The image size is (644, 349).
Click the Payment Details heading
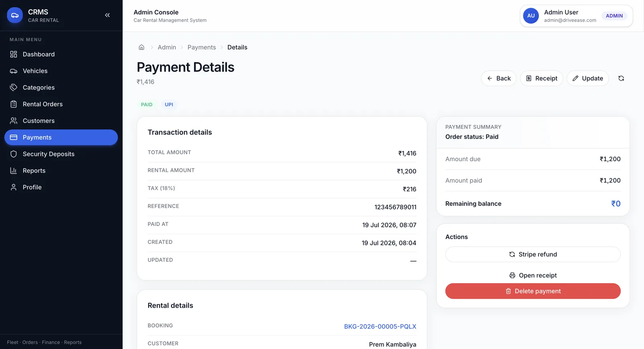coord(186,67)
